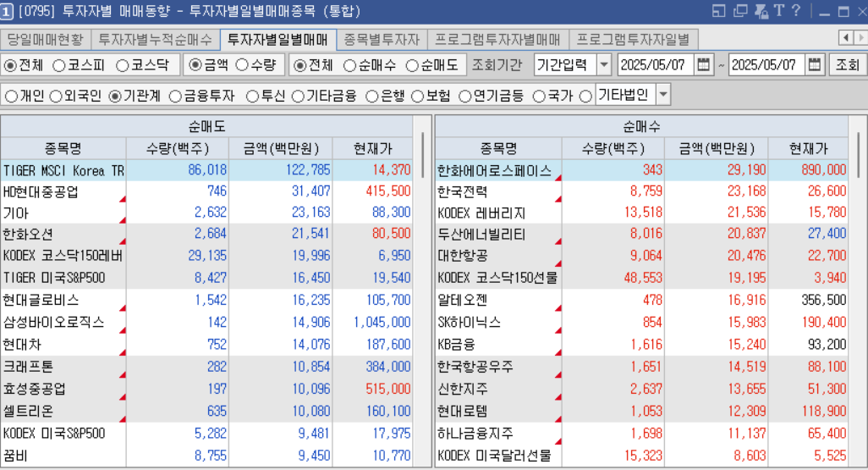868x470 pixels.
Task: Pick the 외국인 investor radio button
Action: pyautogui.click(x=56, y=97)
